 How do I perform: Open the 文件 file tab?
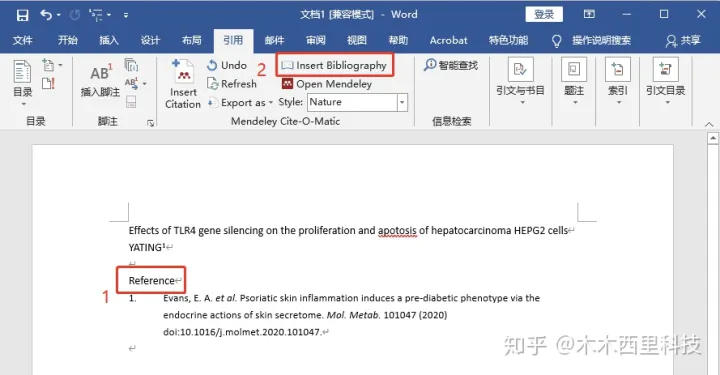[x=22, y=40]
